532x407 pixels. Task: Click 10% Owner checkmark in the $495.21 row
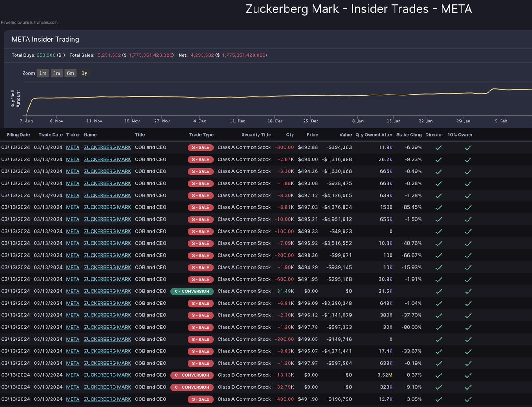[468, 219]
